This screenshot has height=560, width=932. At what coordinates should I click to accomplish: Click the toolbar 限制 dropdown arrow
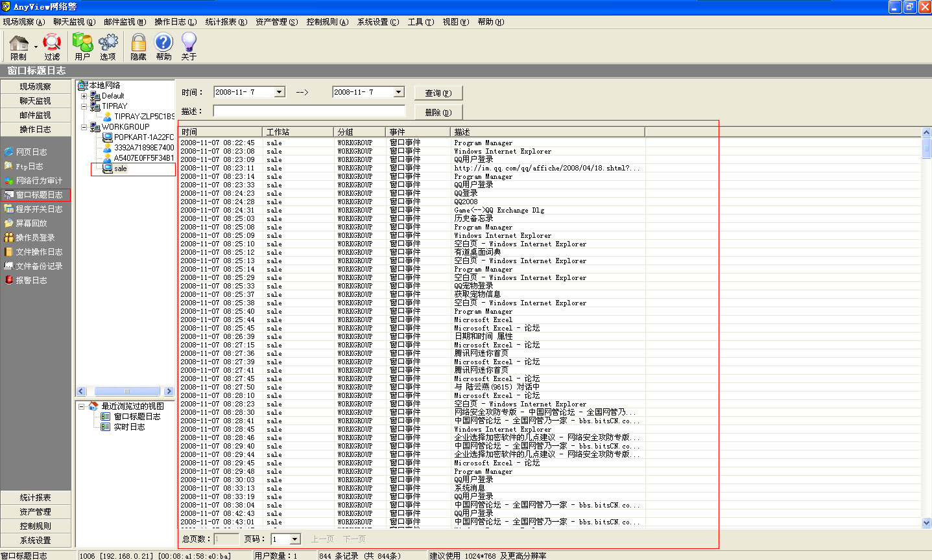pyautogui.click(x=36, y=47)
